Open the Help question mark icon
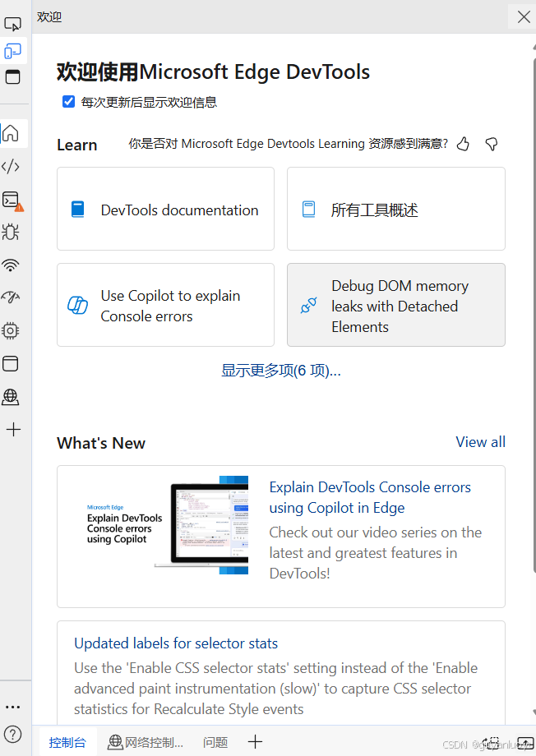536x756 pixels. click(x=13, y=735)
